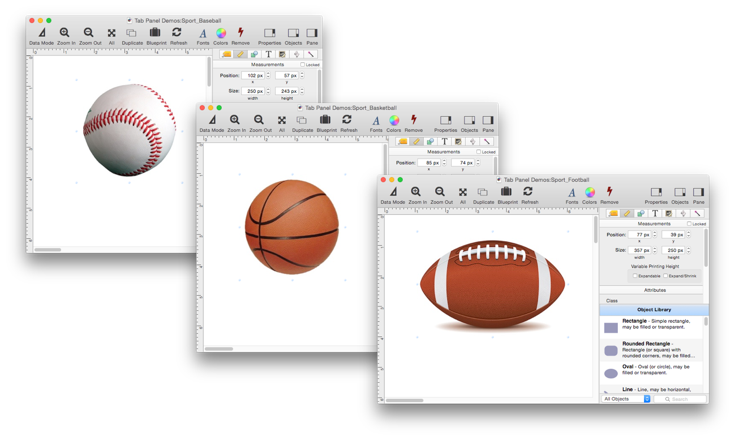Screen dimensions: 735x440
Task: Open Fonts in the Sport_Basketball window
Action: (x=376, y=123)
